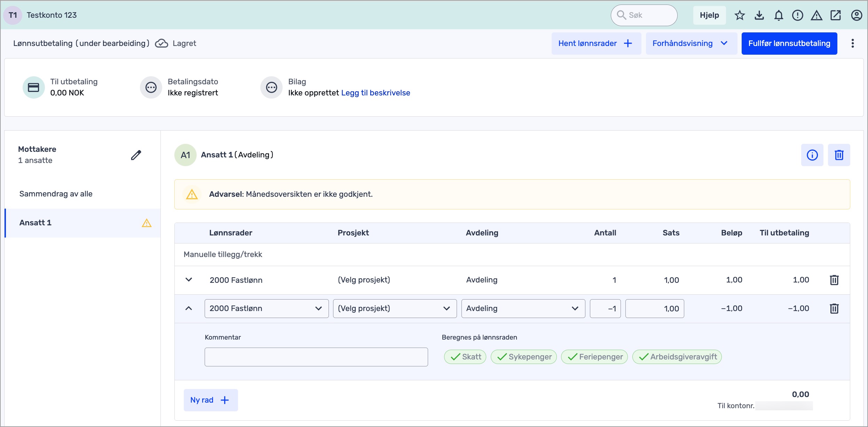868x427 pixels.
Task: Edit Mottakere with the pencil icon
Action: coord(136,155)
